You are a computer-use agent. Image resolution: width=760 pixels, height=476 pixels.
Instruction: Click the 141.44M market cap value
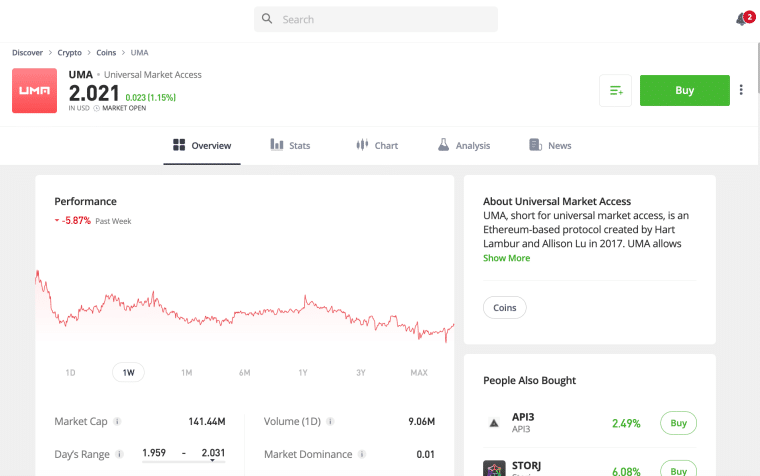coord(207,422)
